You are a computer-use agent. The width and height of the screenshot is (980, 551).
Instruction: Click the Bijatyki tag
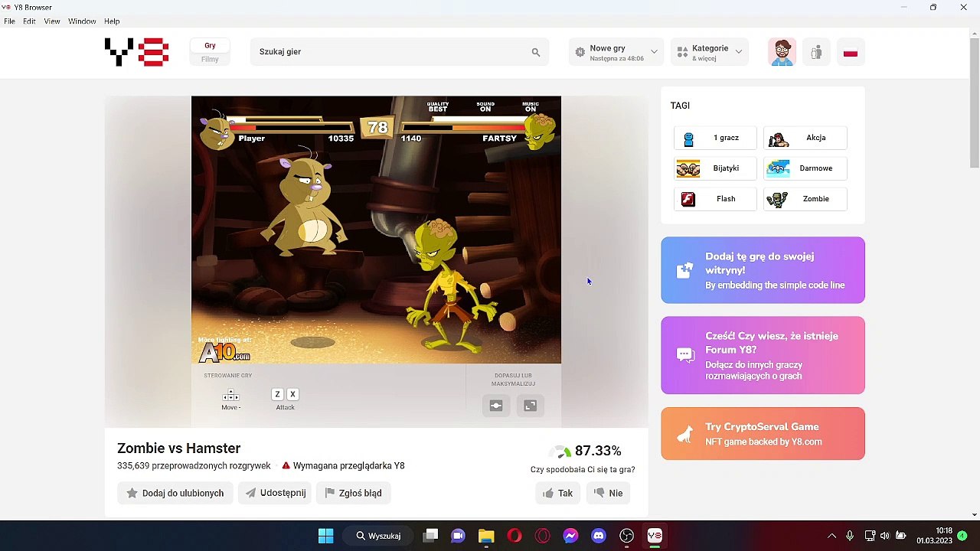tap(715, 168)
